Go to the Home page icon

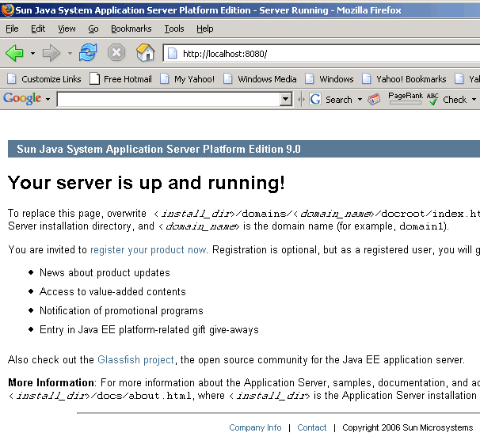[x=146, y=52]
